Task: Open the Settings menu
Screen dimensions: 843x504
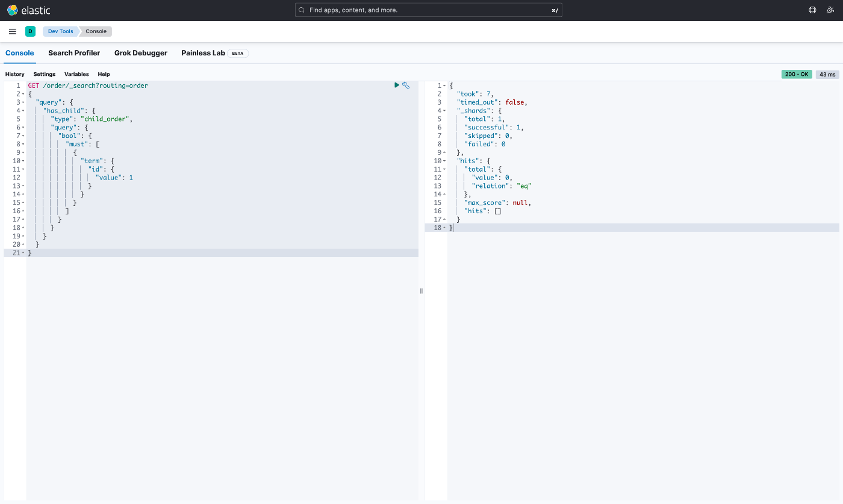Action: (45, 74)
